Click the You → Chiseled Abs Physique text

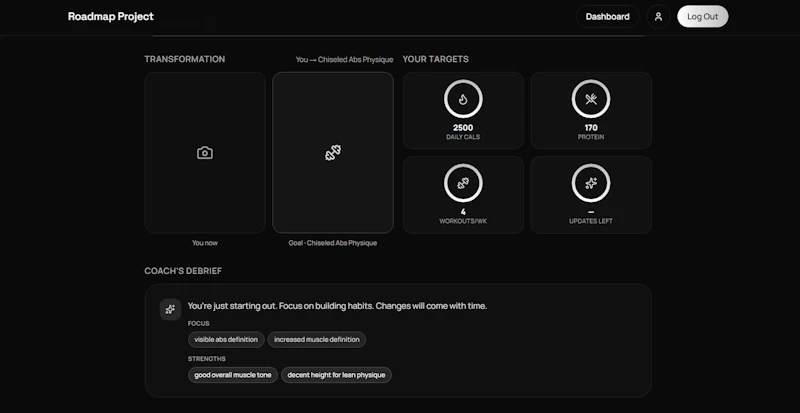click(344, 60)
